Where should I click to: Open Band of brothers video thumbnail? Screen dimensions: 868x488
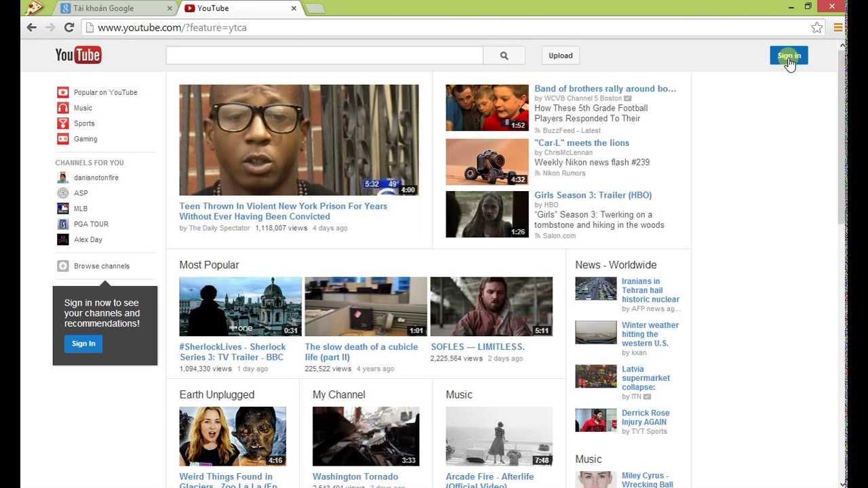point(487,108)
